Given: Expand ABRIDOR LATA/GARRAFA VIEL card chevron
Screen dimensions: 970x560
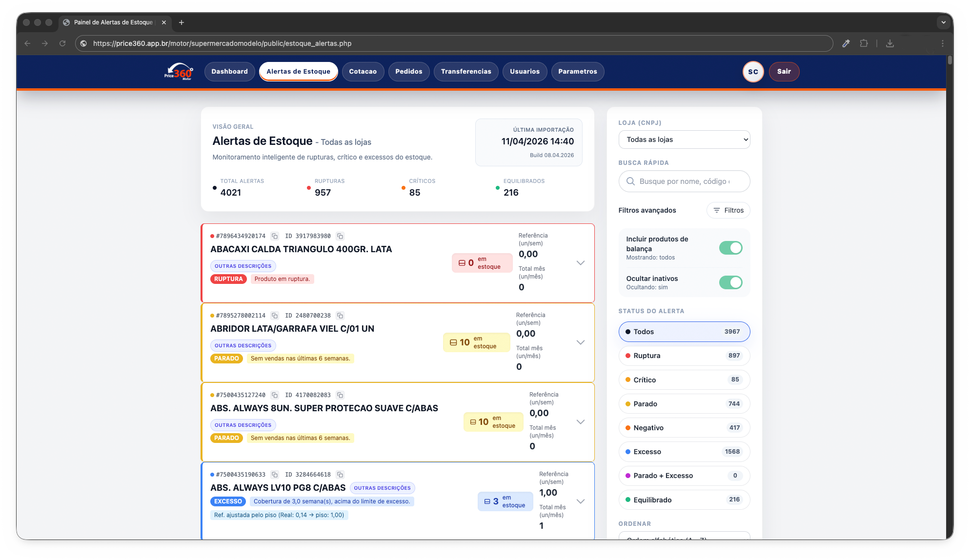Looking at the screenshot, I should pos(580,342).
